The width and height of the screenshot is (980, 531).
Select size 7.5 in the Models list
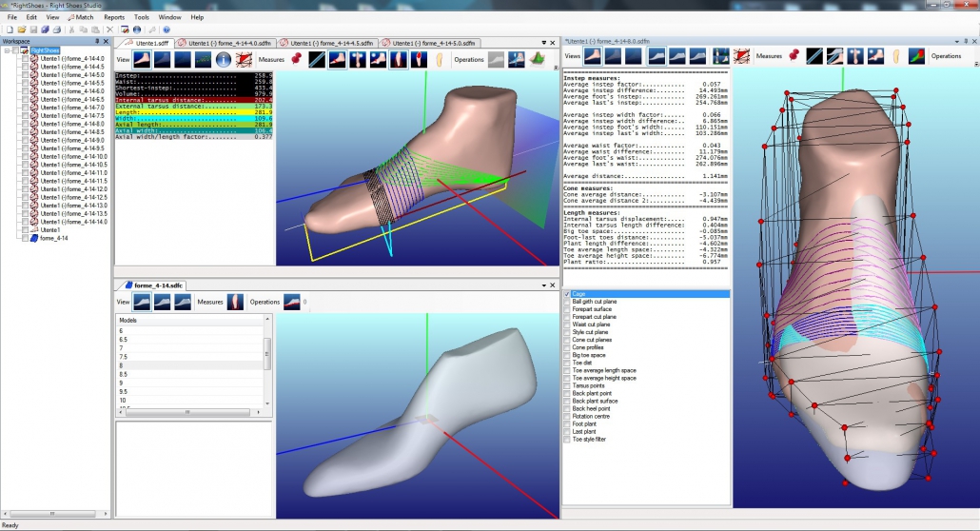(x=123, y=357)
